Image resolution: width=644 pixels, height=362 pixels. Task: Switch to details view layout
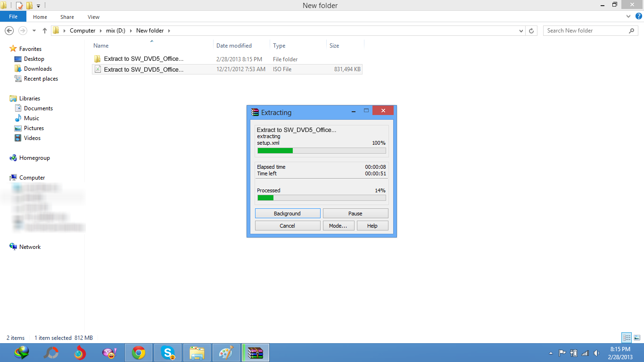627,337
